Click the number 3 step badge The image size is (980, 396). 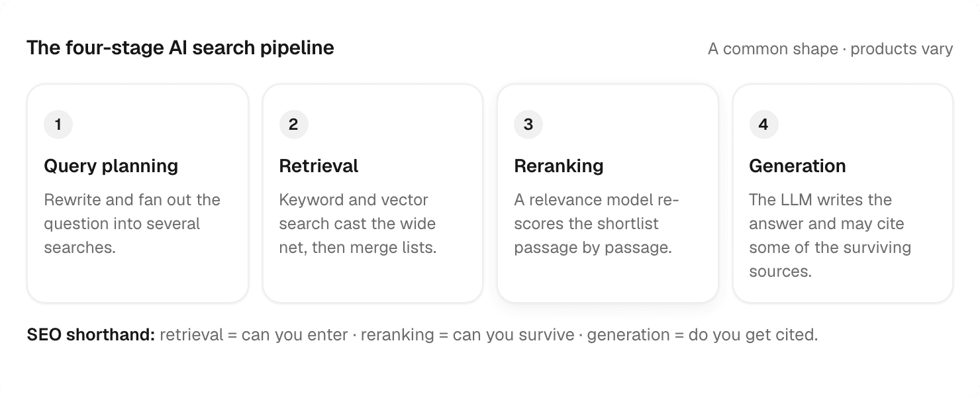click(528, 124)
